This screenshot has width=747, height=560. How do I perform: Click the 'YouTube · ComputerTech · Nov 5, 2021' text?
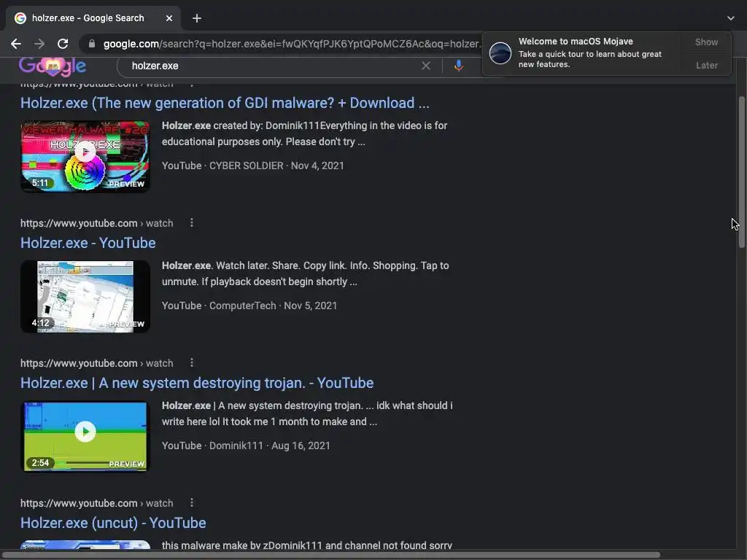point(249,306)
